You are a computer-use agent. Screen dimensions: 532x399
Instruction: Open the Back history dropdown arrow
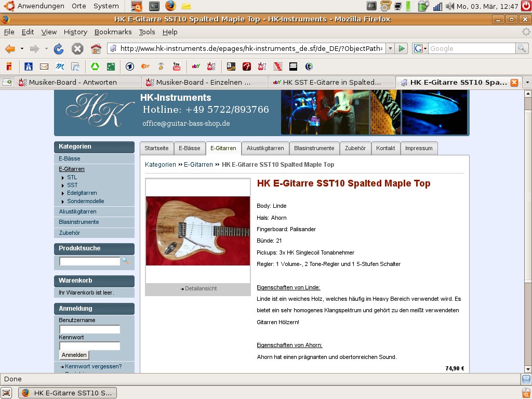pos(22,49)
